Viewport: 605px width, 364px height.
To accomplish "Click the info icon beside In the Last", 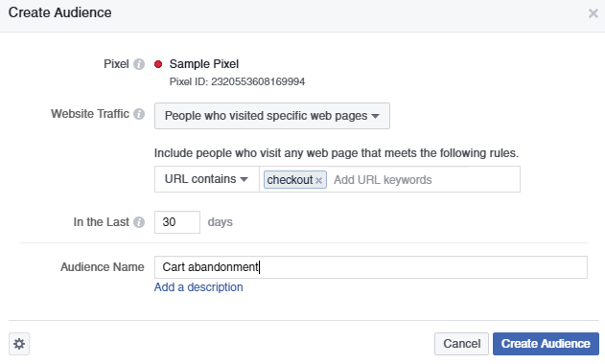I will pos(139,222).
